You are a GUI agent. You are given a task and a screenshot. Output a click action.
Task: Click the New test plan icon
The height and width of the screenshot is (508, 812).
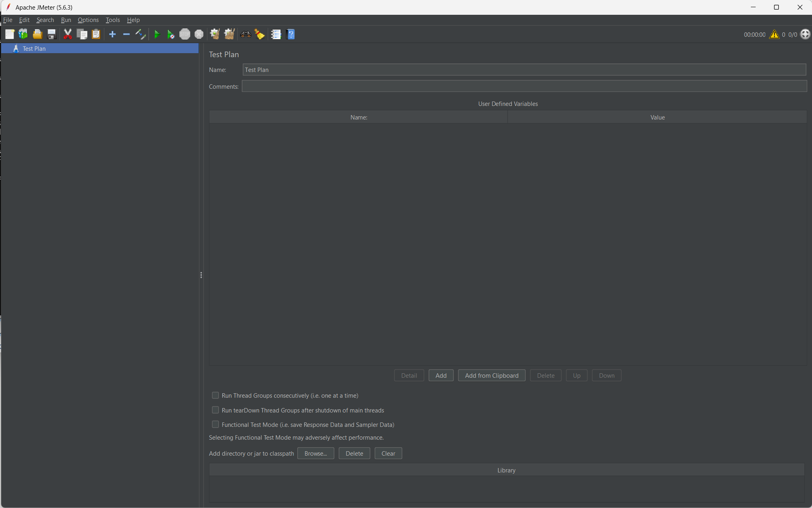point(10,34)
